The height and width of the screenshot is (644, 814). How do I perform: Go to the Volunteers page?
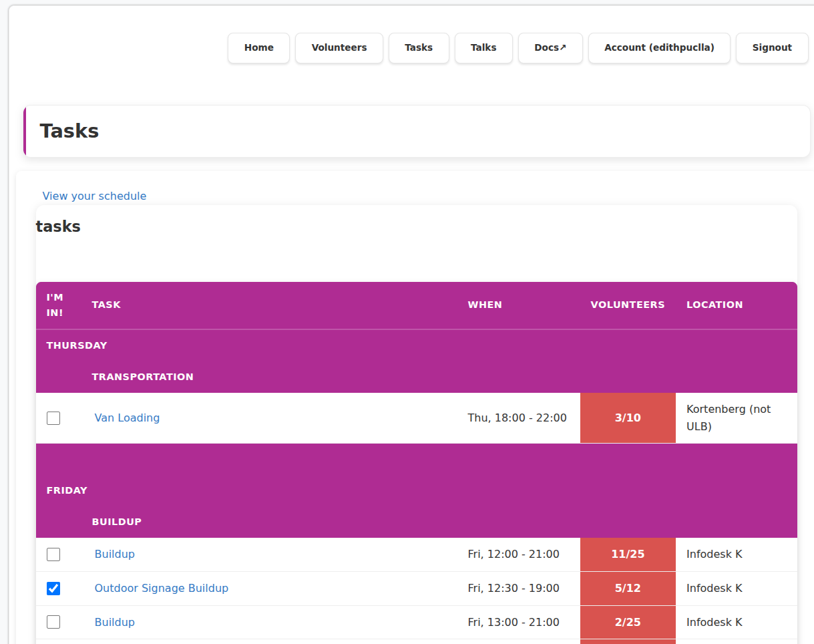[x=339, y=48]
